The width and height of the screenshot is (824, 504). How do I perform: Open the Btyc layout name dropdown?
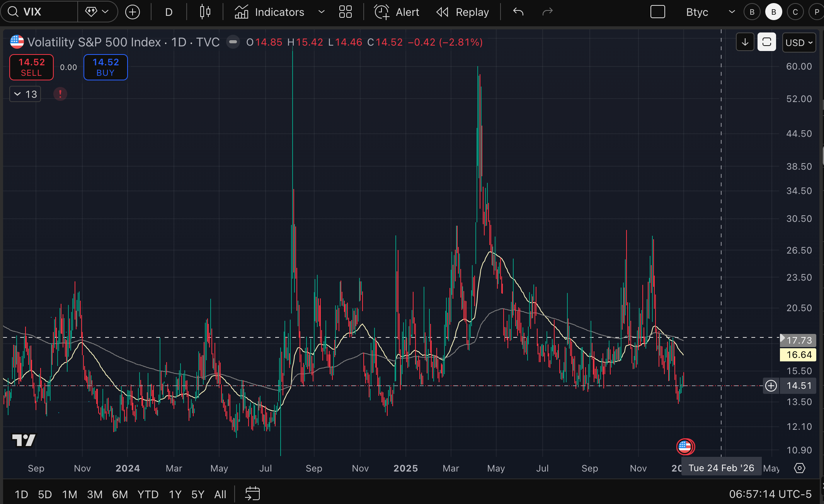point(731,12)
